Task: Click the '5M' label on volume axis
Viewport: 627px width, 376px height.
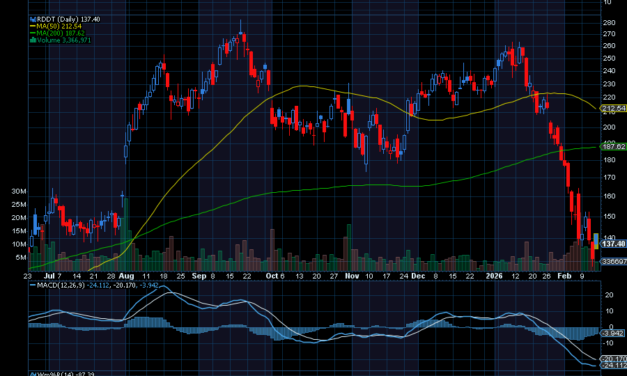Action: coord(21,258)
